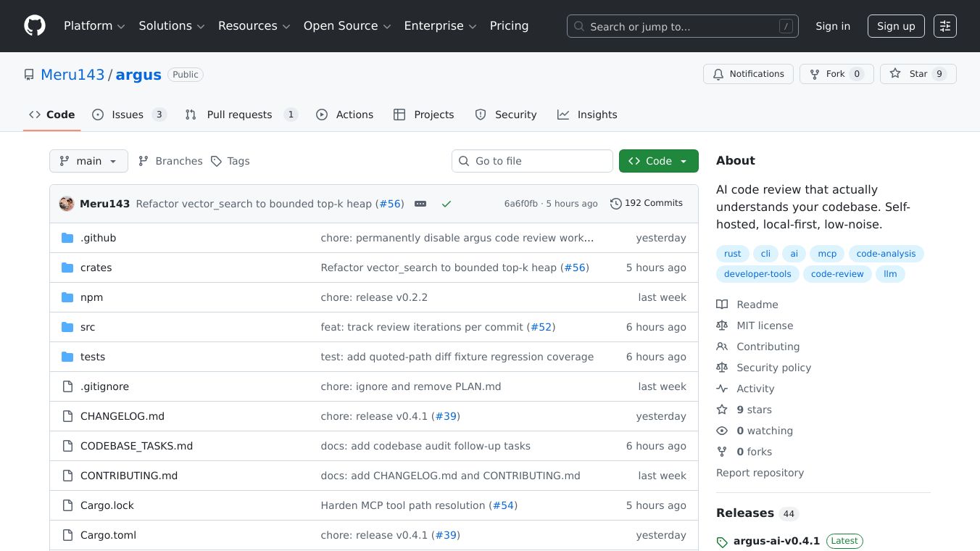Toggle repository Notifications subscription

click(x=748, y=74)
